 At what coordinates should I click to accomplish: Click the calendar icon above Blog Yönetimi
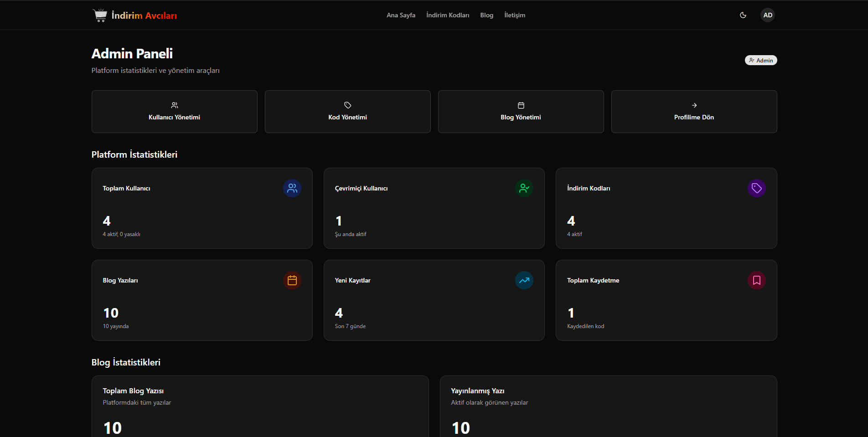coord(521,105)
